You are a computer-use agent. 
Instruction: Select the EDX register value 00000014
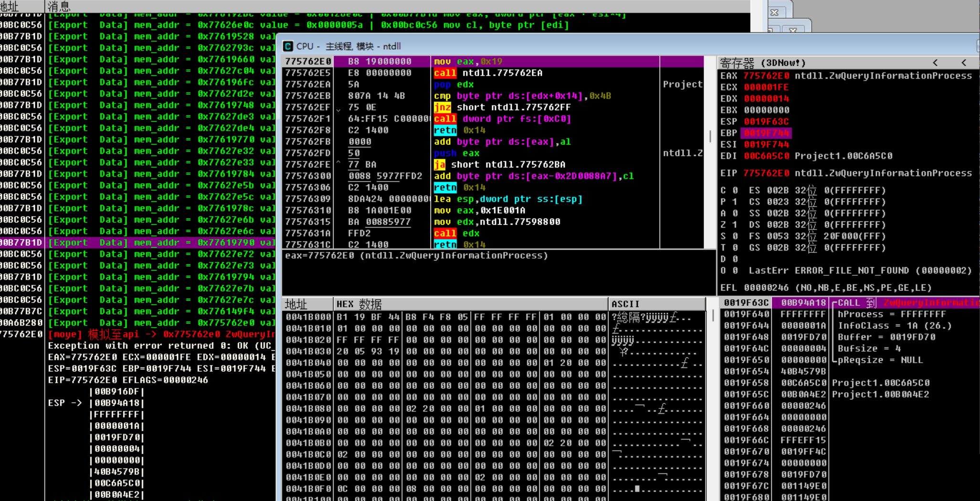(x=766, y=99)
